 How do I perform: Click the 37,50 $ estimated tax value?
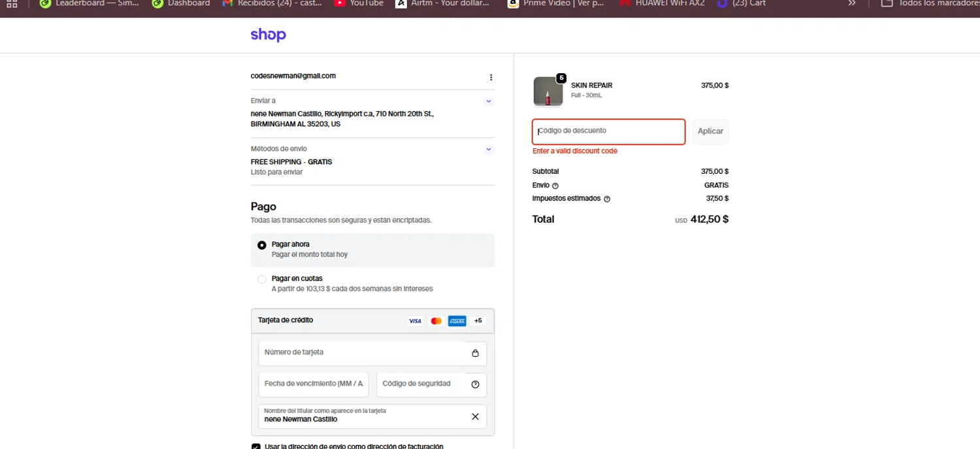pos(717,199)
